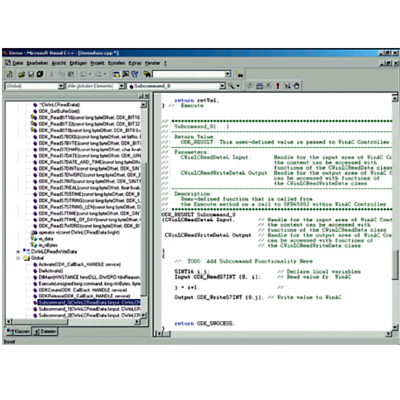Open the Subcommand_0 members dropdown
The height and width of the screenshot is (400, 400).
(222, 86)
